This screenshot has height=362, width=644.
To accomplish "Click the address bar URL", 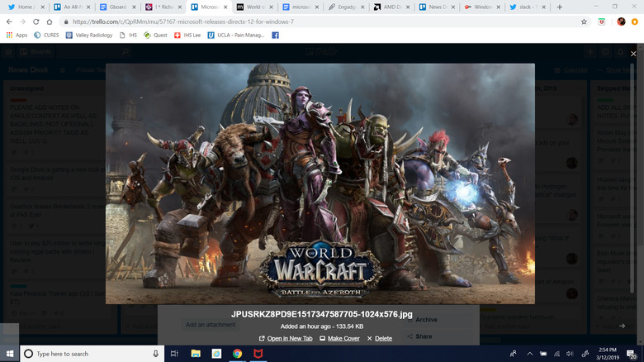I will click(183, 21).
